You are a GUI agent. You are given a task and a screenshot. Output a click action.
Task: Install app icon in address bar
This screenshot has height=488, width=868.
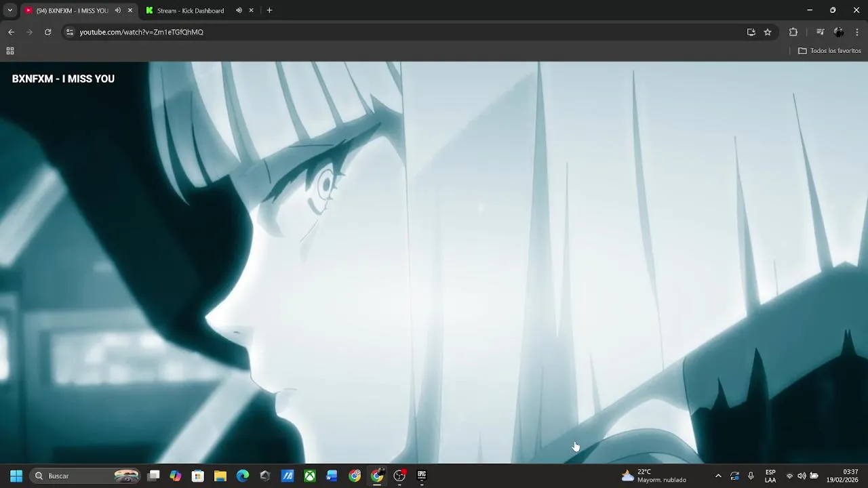(x=751, y=32)
